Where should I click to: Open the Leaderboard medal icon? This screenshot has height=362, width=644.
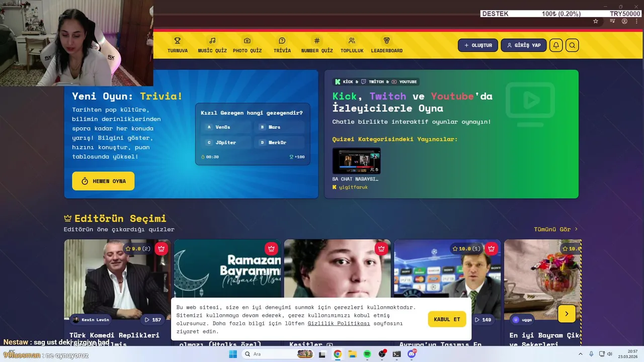(387, 41)
